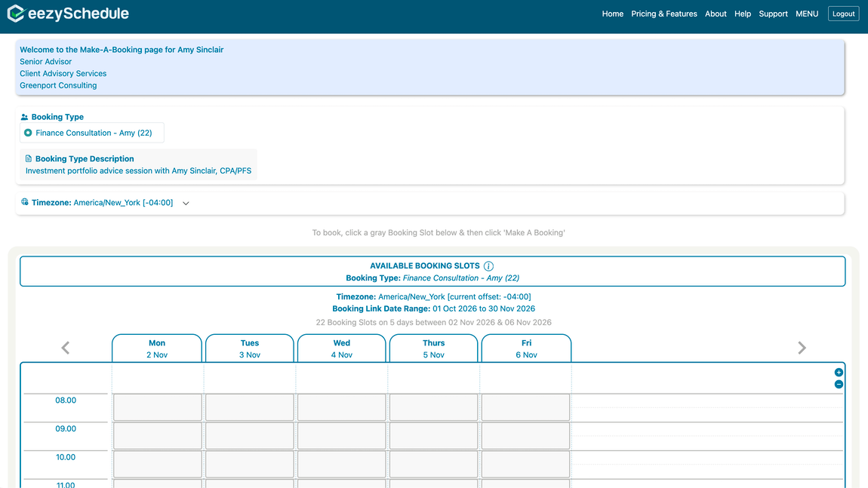Image resolution: width=868 pixels, height=488 pixels.
Task: Pick the Friday 10.00 booking slot
Action: pyautogui.click(x=526, y=464)
